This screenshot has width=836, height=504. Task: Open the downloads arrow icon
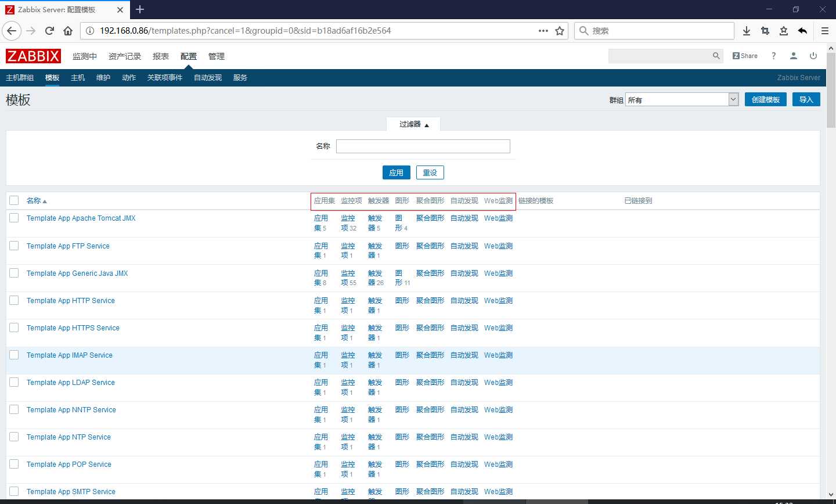click(747, 31)
